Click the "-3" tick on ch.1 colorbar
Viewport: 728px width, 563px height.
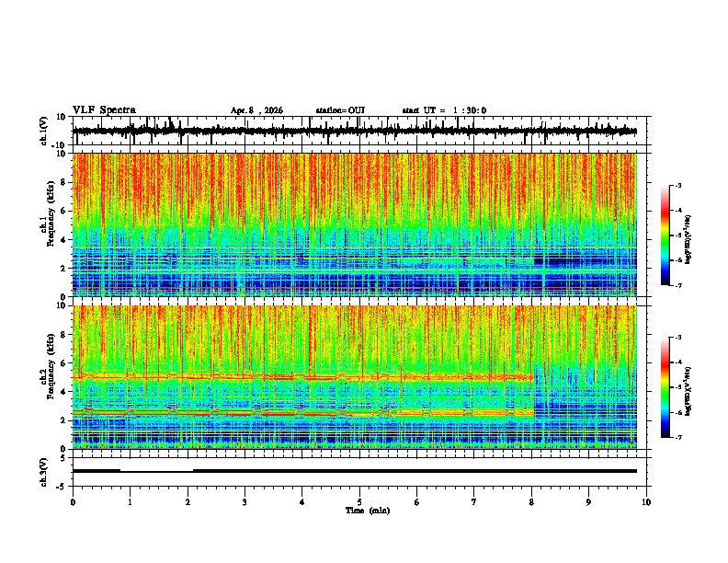tap(677, 185)
